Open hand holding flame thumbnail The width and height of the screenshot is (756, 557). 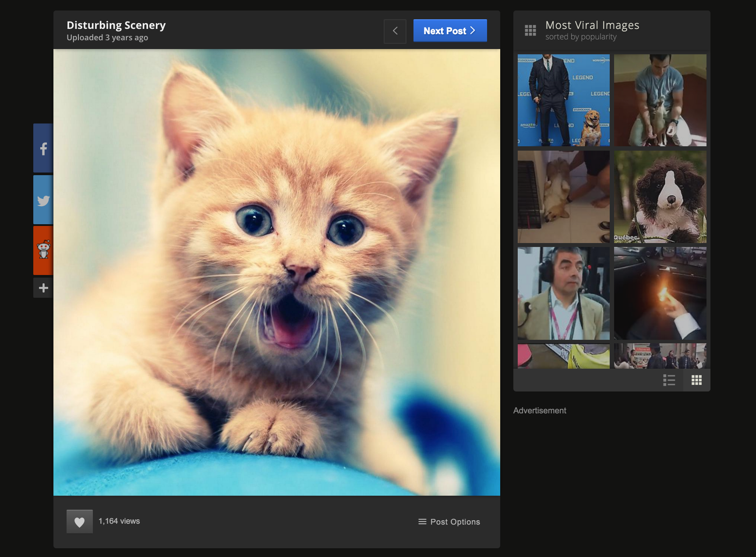(x=660, y=293)
